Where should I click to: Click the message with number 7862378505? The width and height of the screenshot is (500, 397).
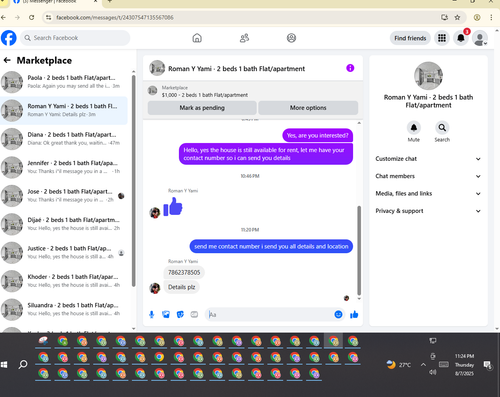pos(184,272)
